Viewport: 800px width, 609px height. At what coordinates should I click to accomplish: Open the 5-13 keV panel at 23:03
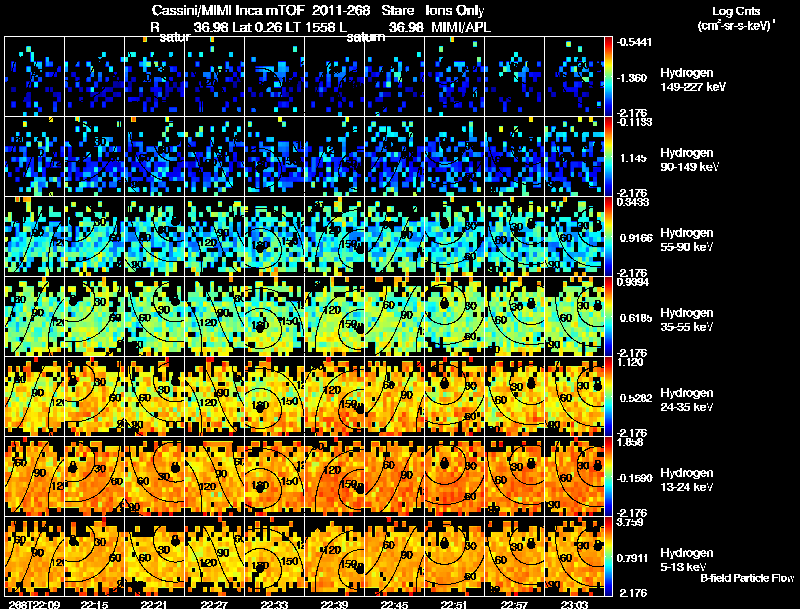pyautogui.click(x=574, y=557)
